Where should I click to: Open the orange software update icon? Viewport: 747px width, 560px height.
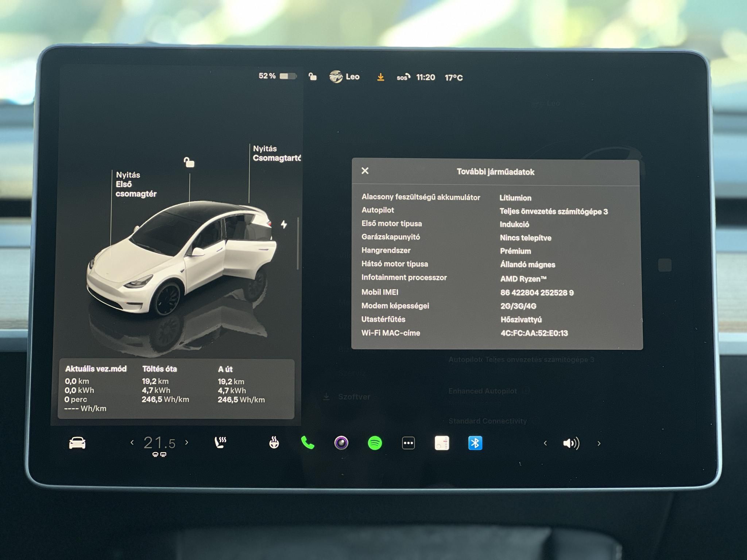[380, 77]
